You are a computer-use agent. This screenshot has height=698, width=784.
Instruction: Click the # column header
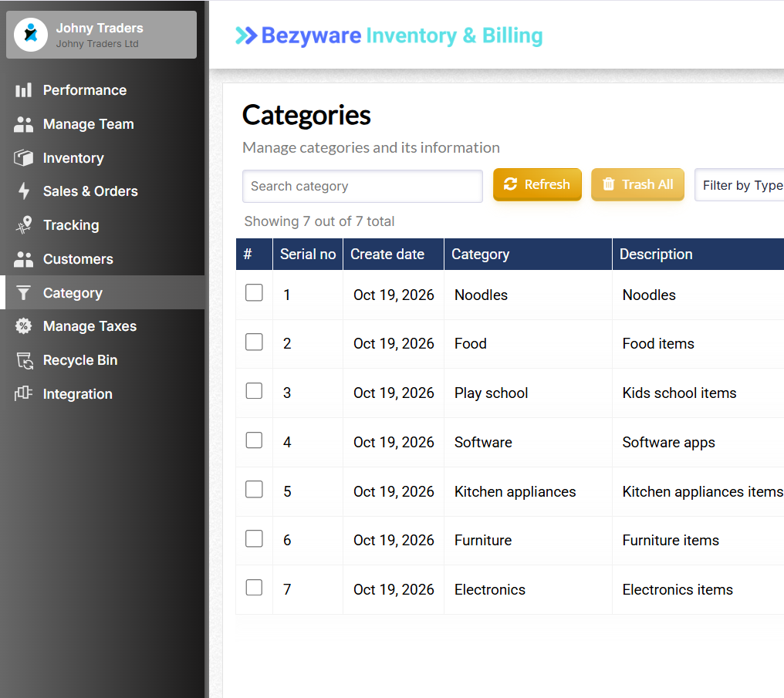(255, 255)
